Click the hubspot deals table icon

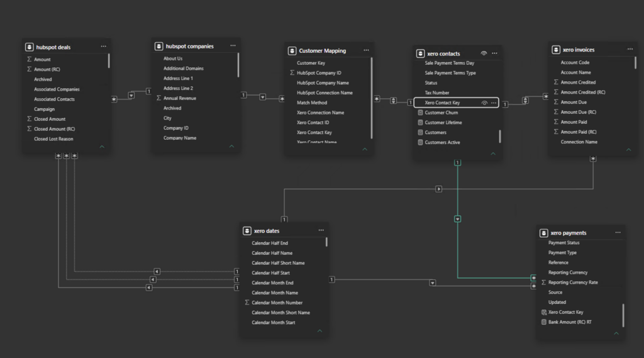[x=29, y=47]
